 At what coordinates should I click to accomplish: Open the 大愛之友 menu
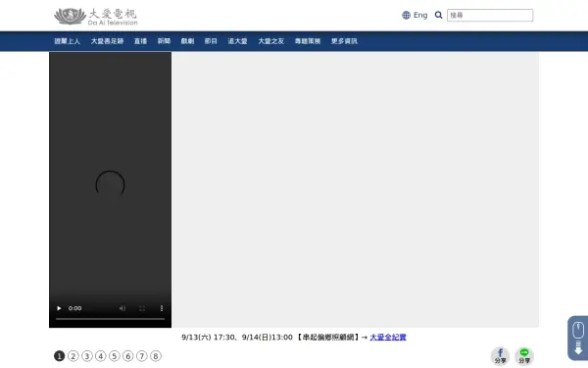coord(270,41)
